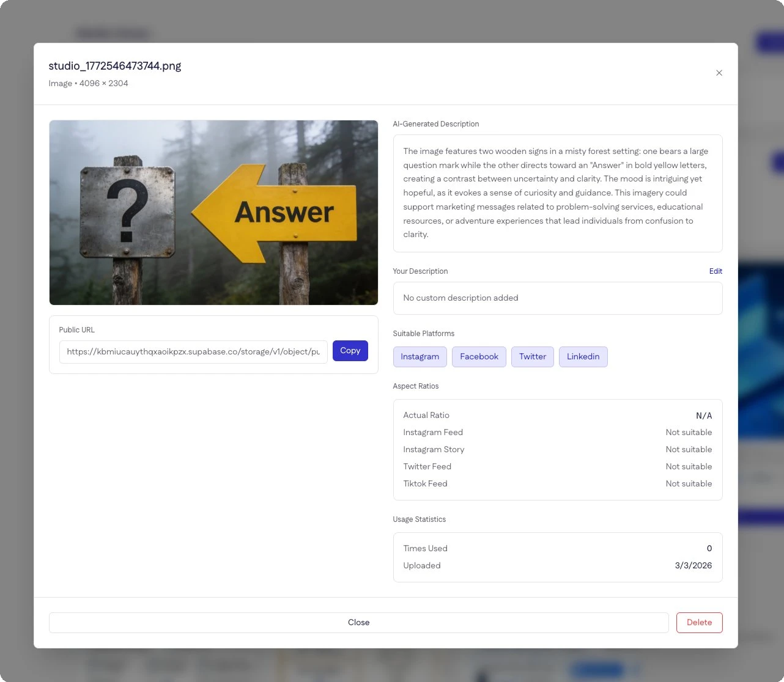Click the No custom description added box

(x=557, y=298)
